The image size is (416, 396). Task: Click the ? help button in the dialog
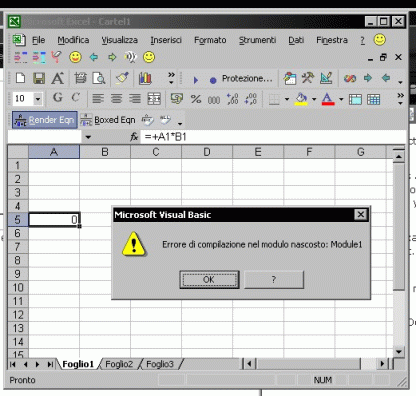pos(274,279)
